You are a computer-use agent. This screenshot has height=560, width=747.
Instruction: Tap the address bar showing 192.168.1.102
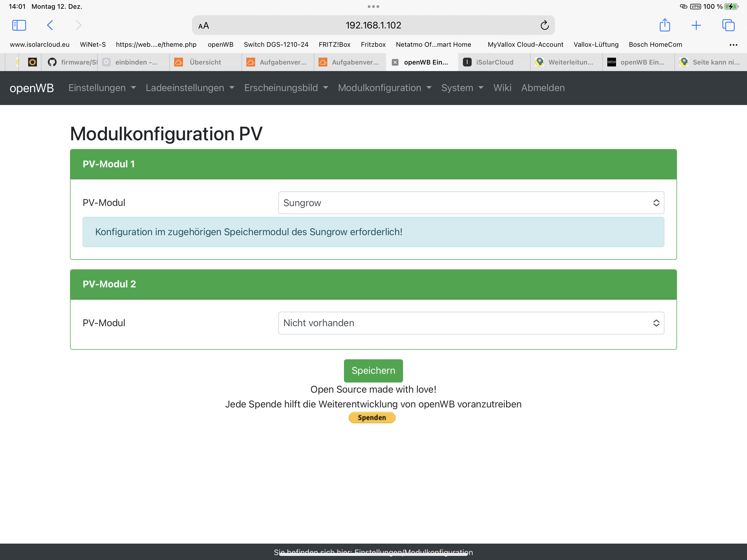tap(373, 25)
